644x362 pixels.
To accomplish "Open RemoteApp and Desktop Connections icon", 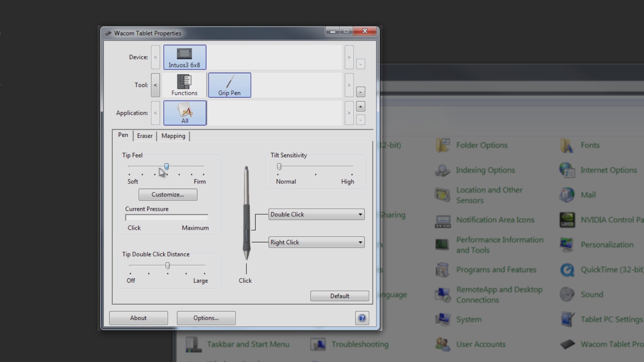I will coord(443,295).
